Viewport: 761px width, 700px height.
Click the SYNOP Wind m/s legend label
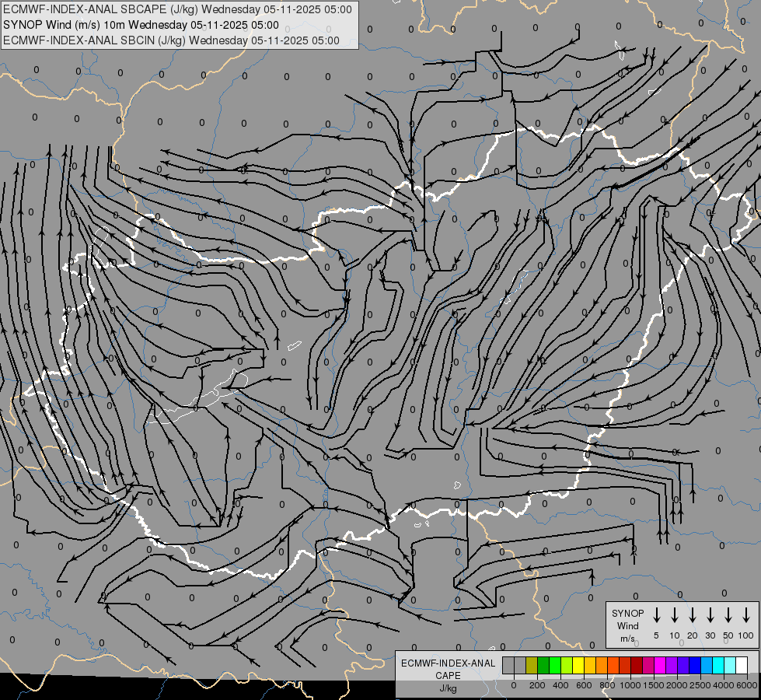627,625
